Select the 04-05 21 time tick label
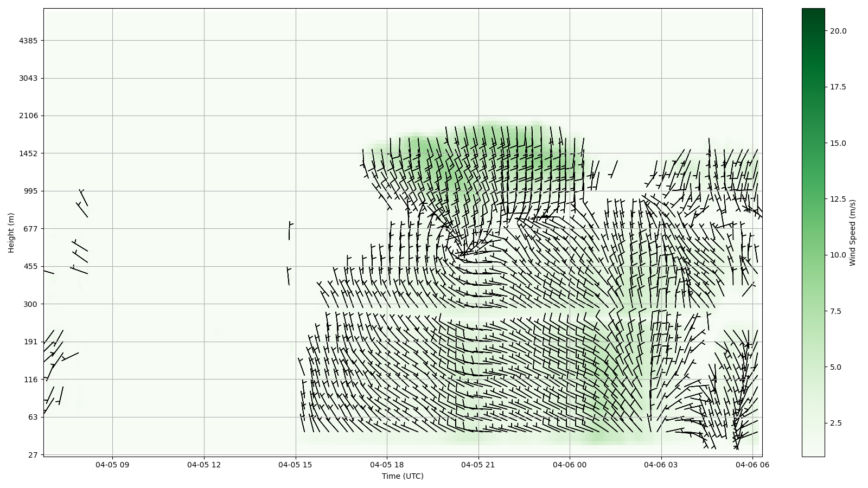 click(x=478, y=465)
